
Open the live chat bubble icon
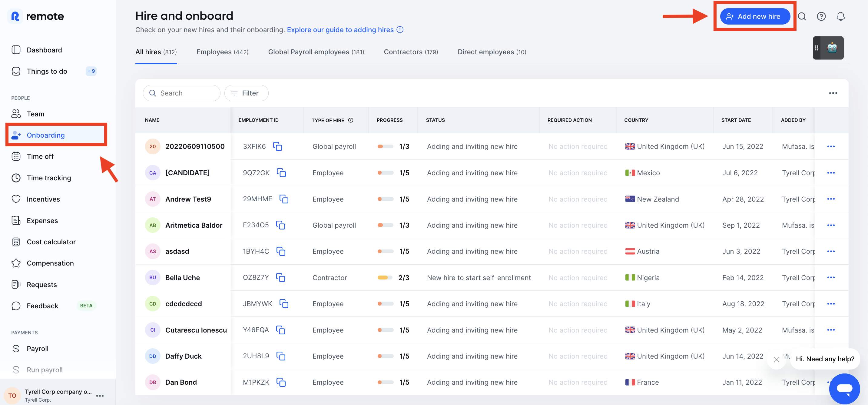845,388
